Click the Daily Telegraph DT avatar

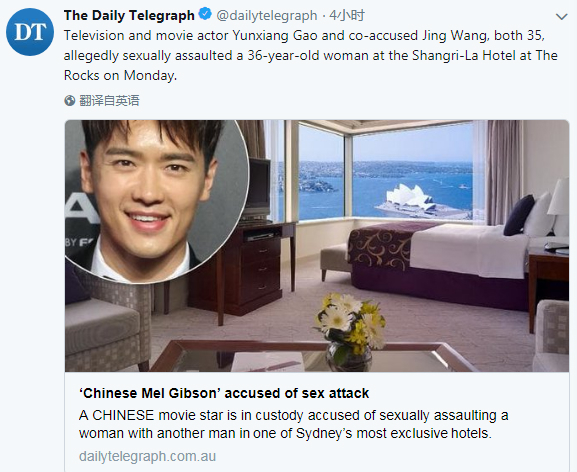pyautogui.click(x=30, y=32)
